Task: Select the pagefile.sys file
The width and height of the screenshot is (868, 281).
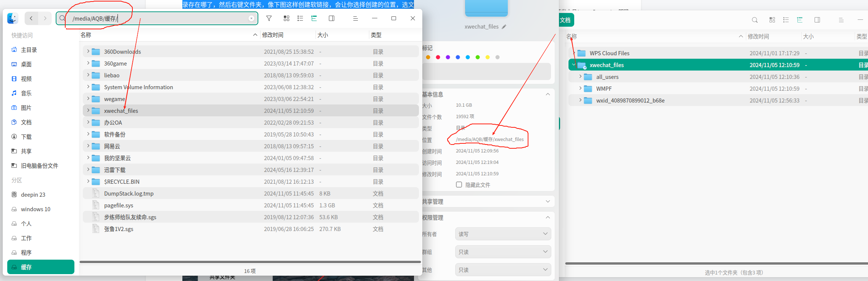Action: [251, 205]
